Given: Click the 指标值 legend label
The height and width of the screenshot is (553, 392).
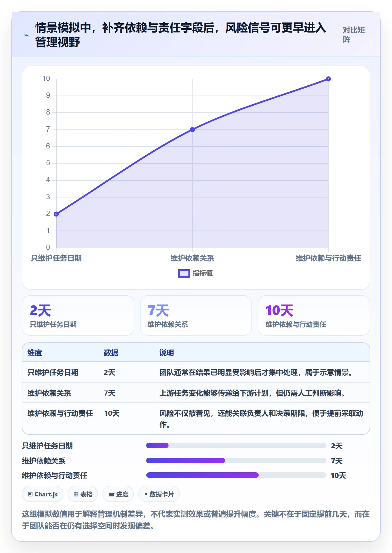Looking at the screenshot, I should 203,273.
